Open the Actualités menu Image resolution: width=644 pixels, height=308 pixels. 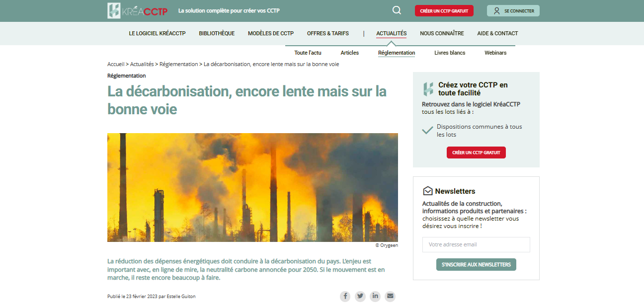(x=392, y=33)
